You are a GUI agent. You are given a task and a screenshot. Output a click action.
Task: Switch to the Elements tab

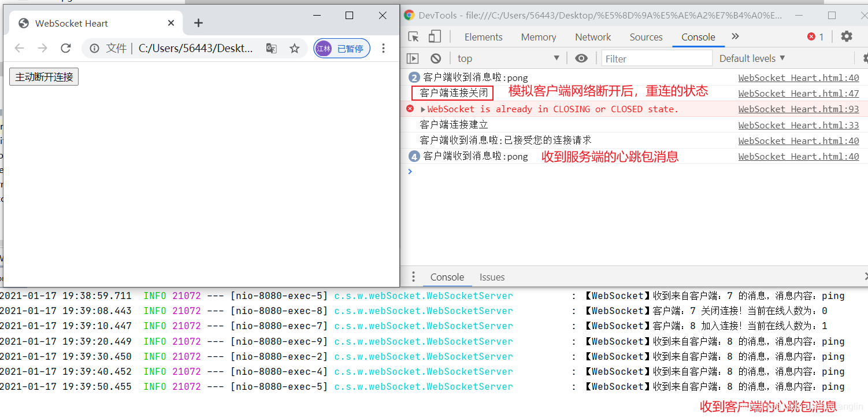tap(483, 37)
